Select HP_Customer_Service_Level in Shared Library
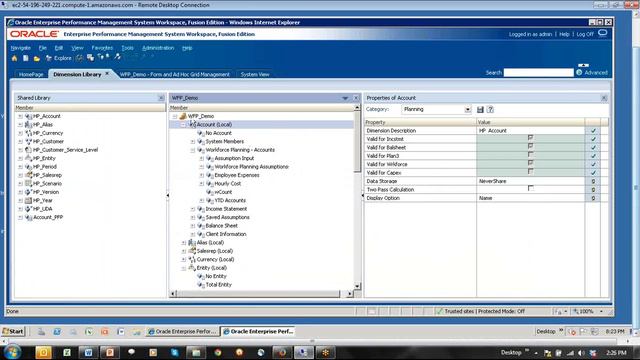 (x=65, y=150)
